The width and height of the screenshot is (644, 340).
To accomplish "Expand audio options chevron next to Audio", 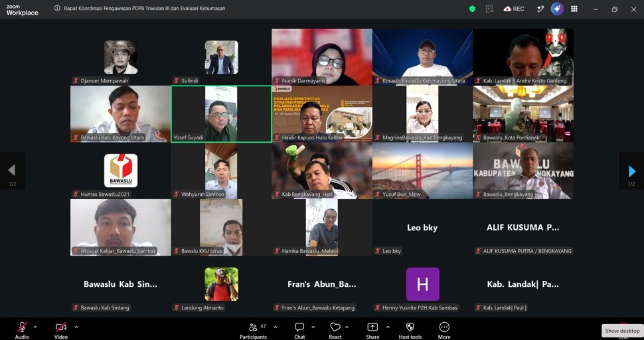I will (35, 327).
